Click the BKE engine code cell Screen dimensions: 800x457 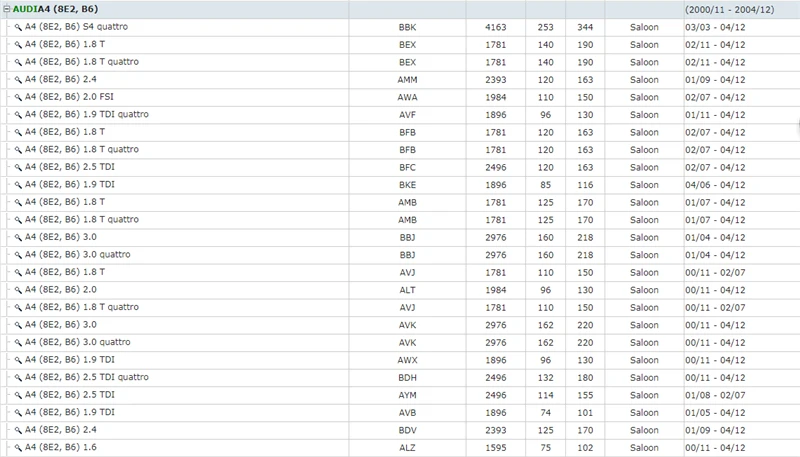[x=407, y=185]
